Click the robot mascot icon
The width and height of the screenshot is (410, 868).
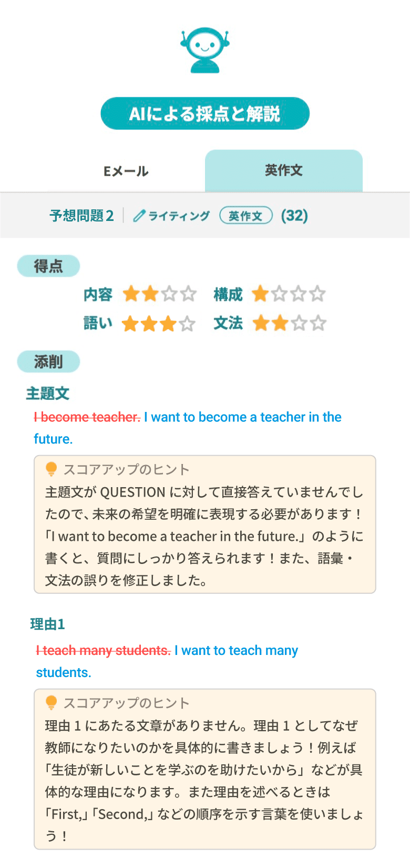coord(204,51)
